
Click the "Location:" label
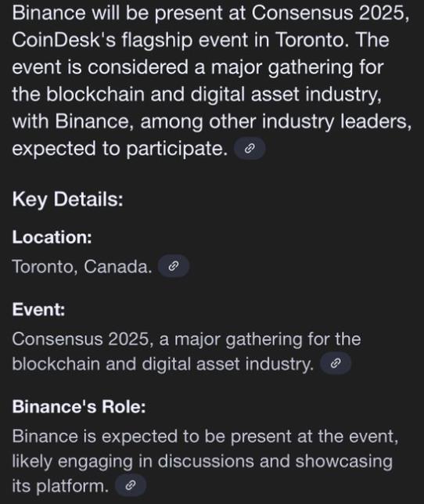point(52,237)
